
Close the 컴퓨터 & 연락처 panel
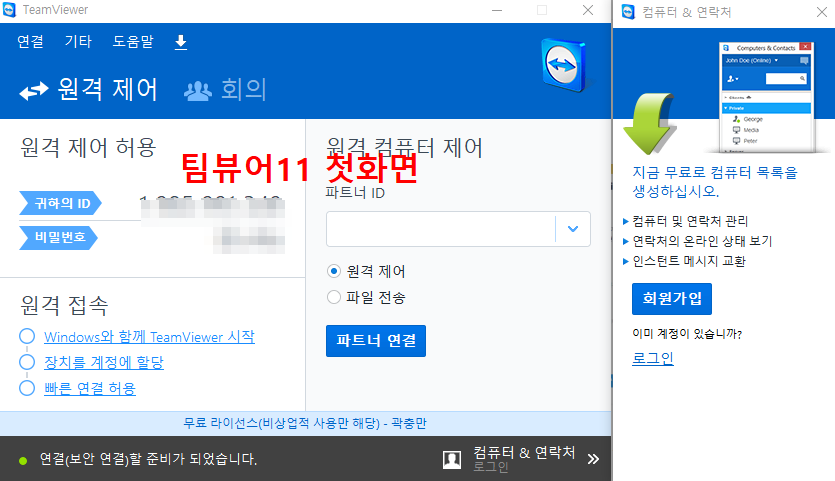point(822,12)
